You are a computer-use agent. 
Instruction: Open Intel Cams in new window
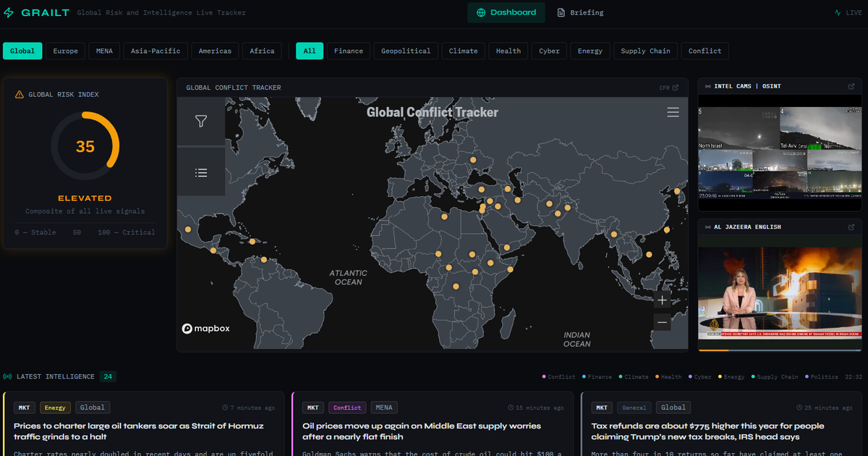pyautogui.click(x=851, y=86)
